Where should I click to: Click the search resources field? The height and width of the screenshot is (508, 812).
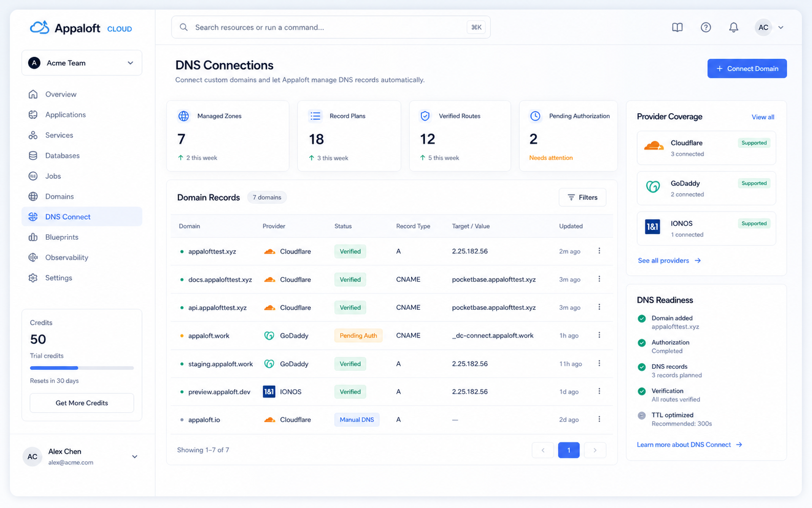coord(331,27)
